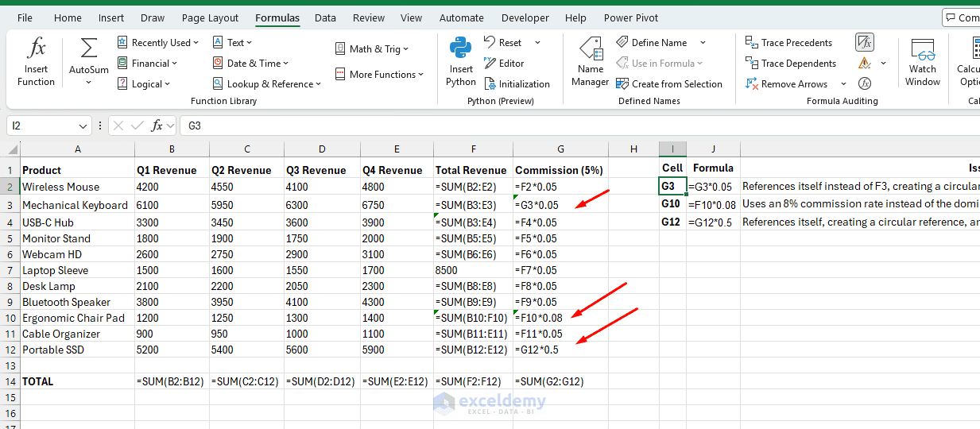The image size is (980, 429).
Task: Click the Python Reset button
Action: tap(503, 43)
